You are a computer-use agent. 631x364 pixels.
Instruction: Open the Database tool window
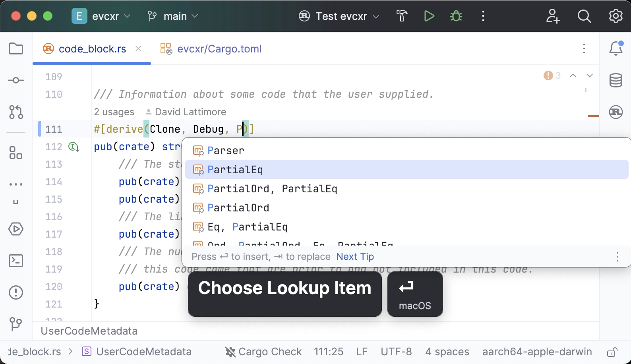click(616, 80)
